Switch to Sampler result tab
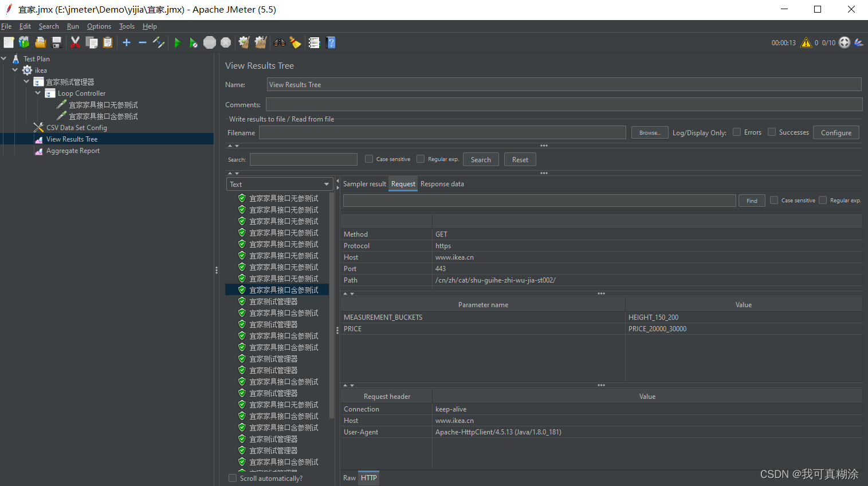Image resolution: width=868 pixels, height=486 pixels. pyautogui.click(x=364, y=184)
